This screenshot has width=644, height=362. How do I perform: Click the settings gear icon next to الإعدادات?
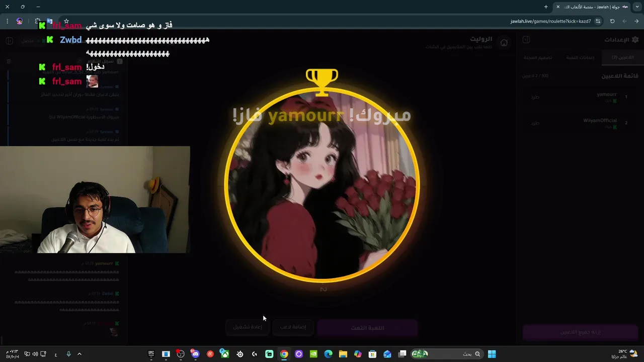coord(635,39)
